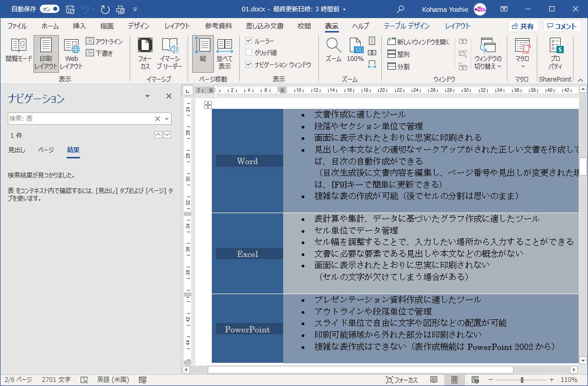
Task: Adjust the zoom slider in status bar
Action: click(522, 380)
